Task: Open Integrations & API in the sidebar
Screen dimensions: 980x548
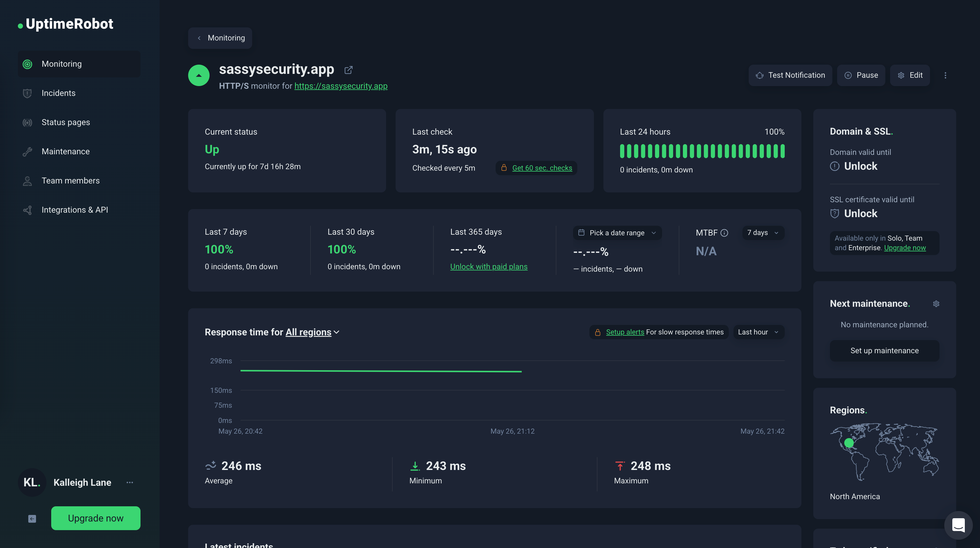Action: coord(79,210)
